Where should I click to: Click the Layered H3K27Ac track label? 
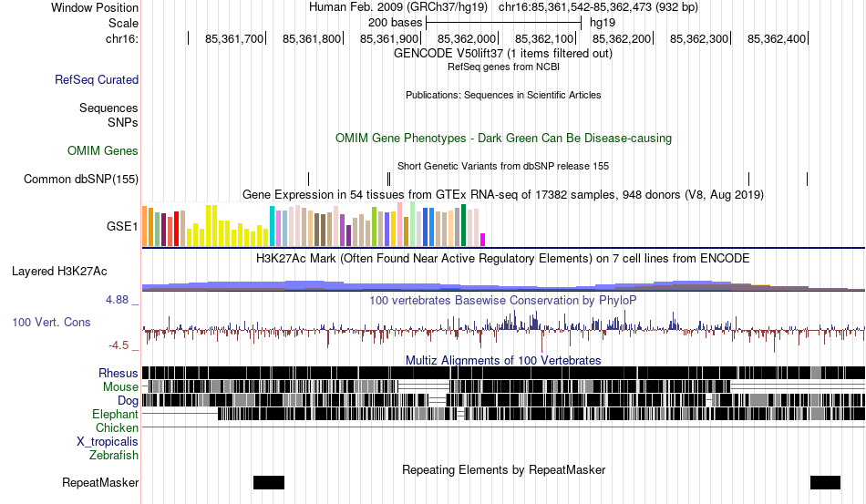pyautogui.click(x=59, y=271)
